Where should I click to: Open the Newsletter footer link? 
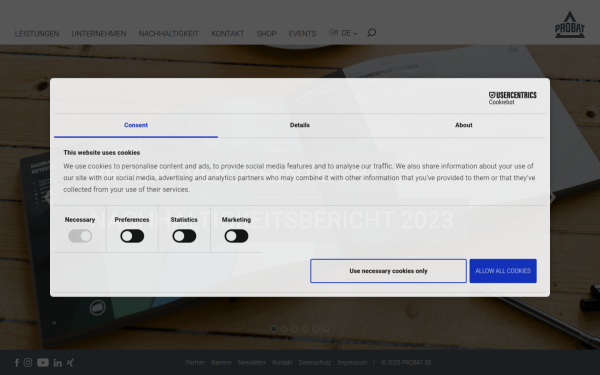(x=252, y=363)
